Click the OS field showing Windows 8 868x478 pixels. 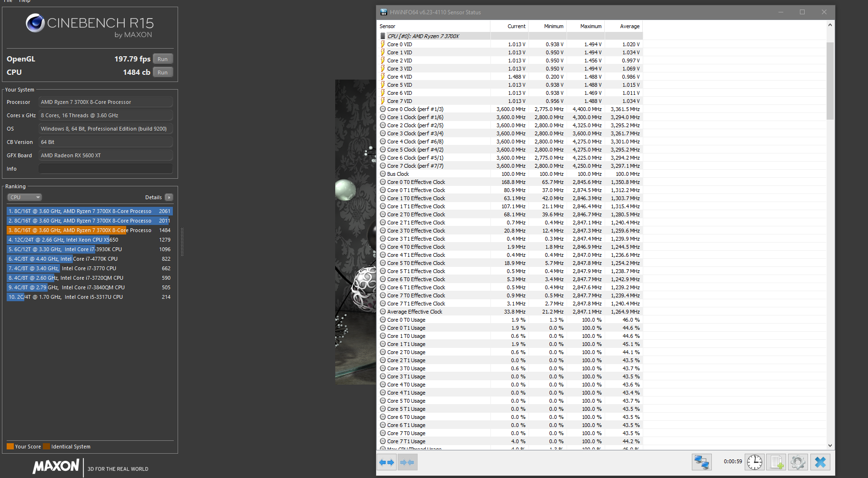pos(106,129)
